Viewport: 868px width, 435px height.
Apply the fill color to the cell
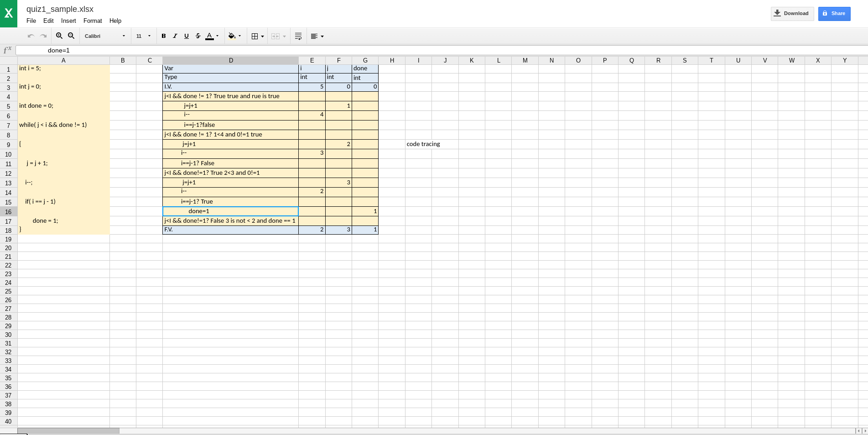[232, 36]
